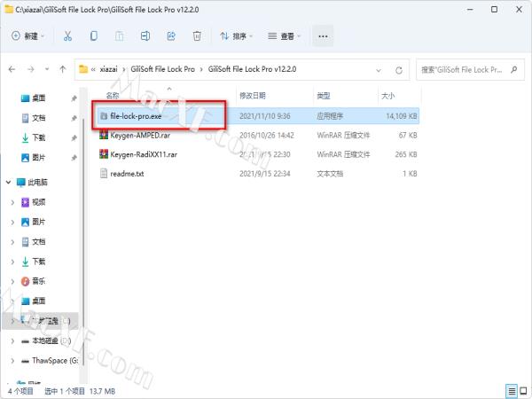Open the three-dot See more menu

pyautogui.click(x=323, y=36)
